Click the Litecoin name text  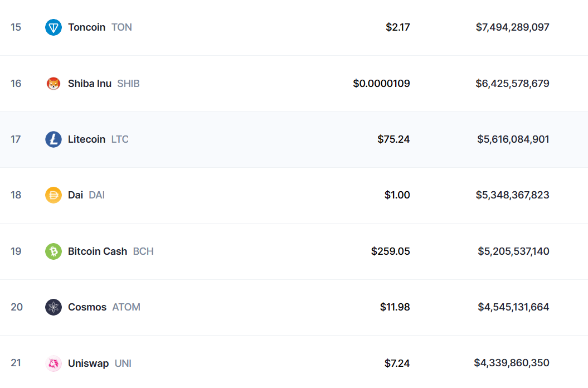tap(87, 139)
